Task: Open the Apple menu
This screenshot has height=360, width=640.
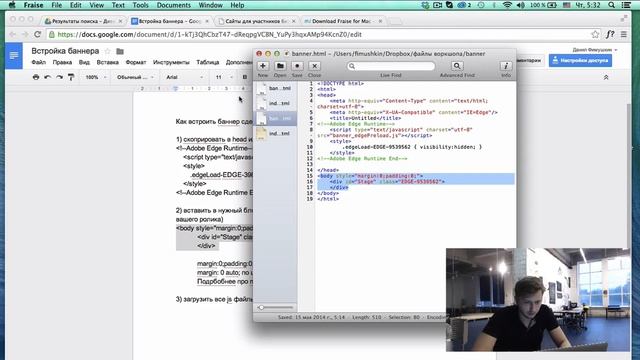Action: pos(12,5)
